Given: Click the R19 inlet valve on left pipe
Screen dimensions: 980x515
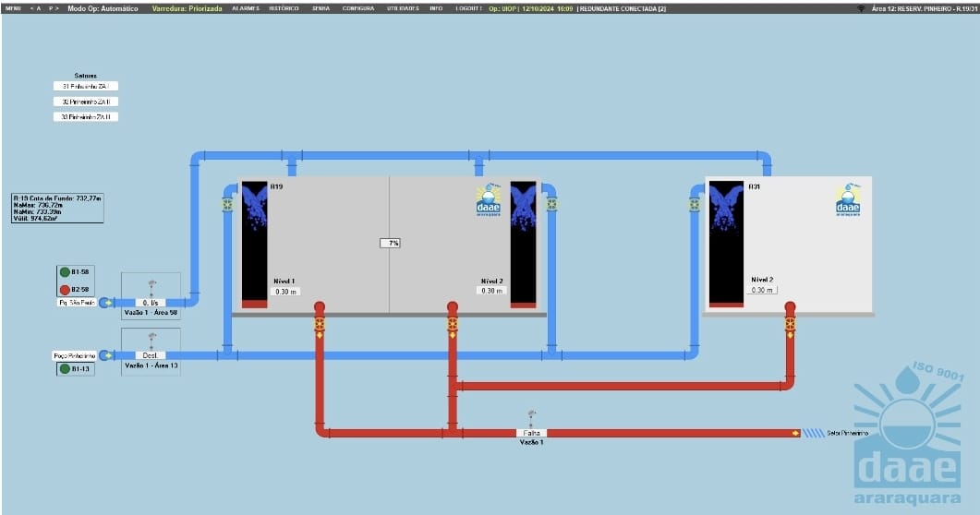Looking at the screenshot, I should pyautogui.click(x=227, y=204).
